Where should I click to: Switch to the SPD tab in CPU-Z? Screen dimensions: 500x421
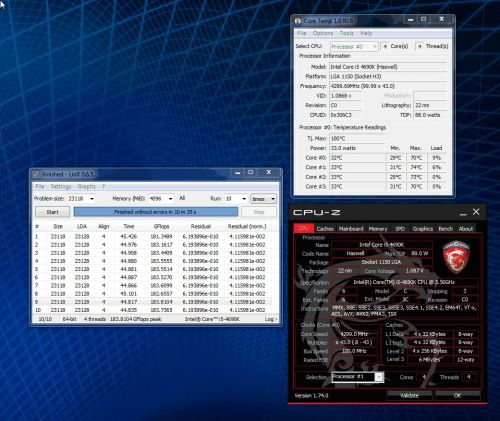click(x=400, y=229)
